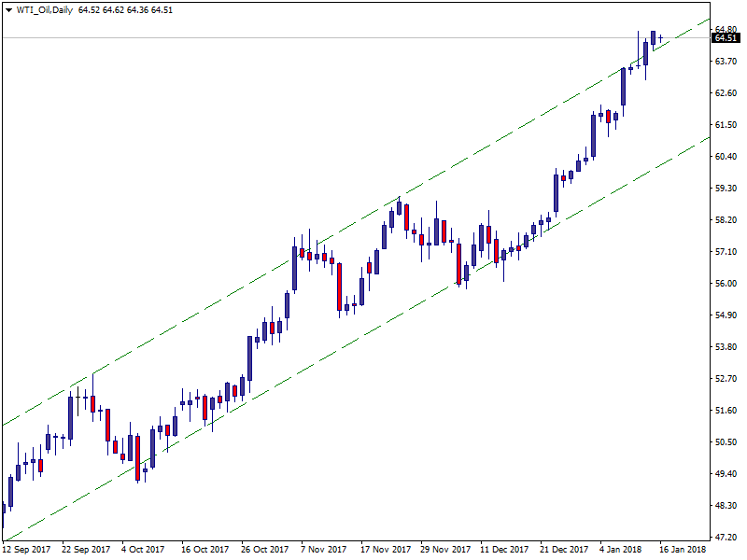747x560 pixels.
Task: Open the chart menu arrow beside WTI_Oil
Action: (x=8, y=9)
